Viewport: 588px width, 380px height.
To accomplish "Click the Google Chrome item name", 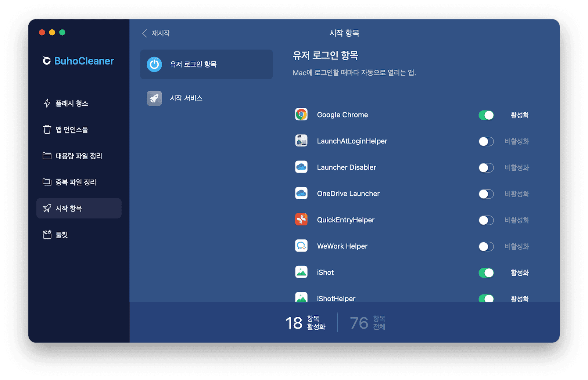I will coord(343,115).
